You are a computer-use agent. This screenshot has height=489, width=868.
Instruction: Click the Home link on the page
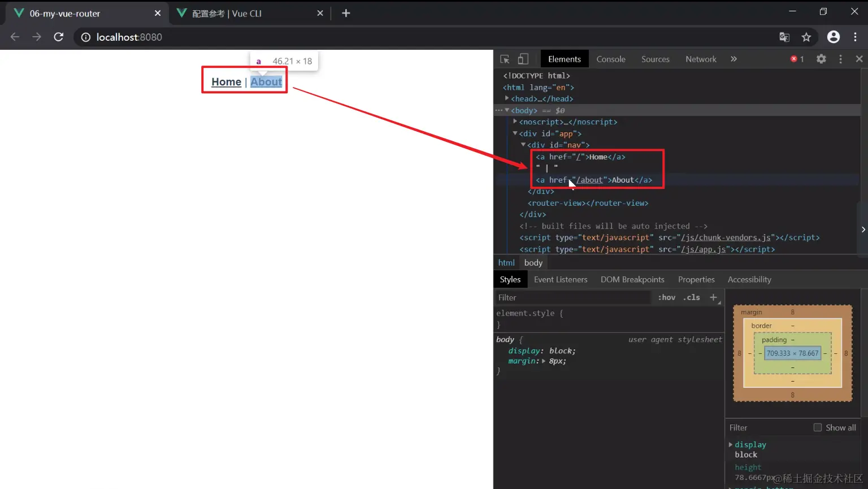tap(226, 82)
